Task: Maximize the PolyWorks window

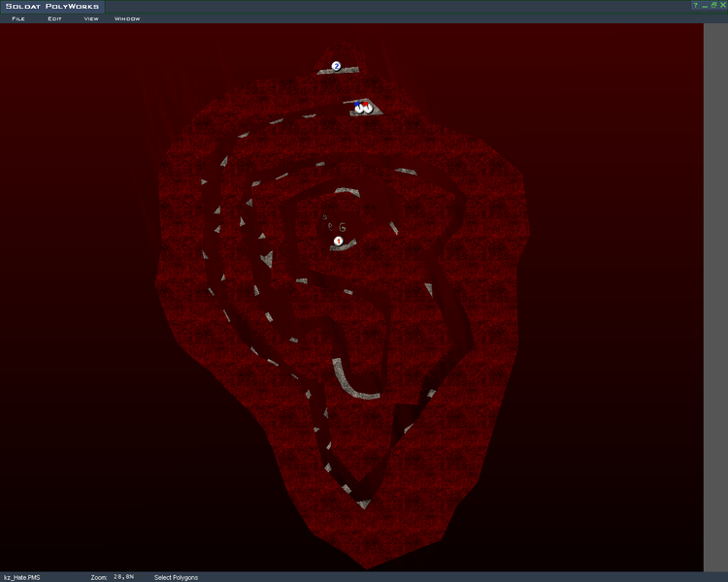Action: tap(712, 6)
